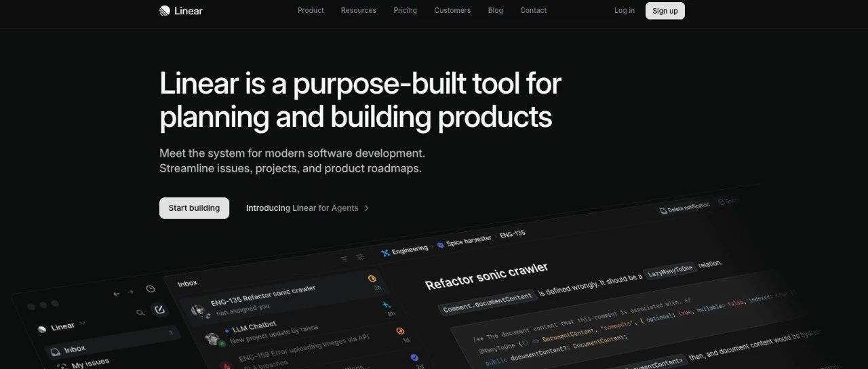Screen dimensions: 868x369
Task: Click the LazyManyToOne code tag
Action: (670, 269)
